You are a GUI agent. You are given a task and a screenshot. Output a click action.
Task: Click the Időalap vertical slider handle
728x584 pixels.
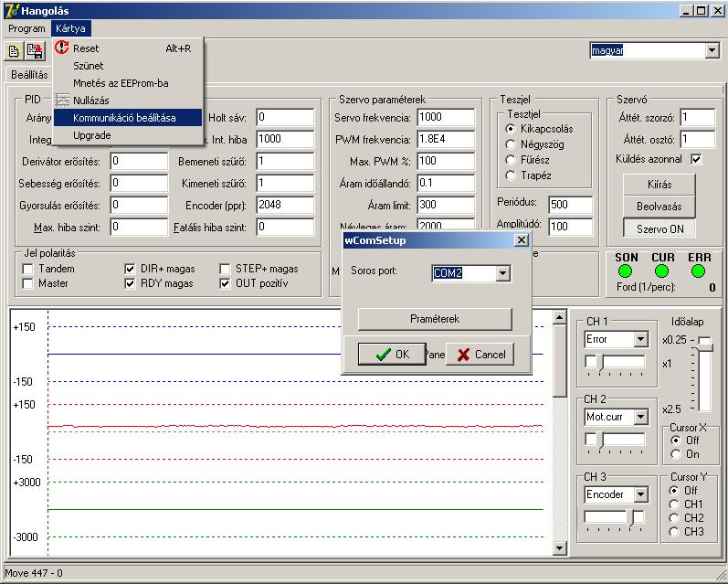click(x=704, y=342)
